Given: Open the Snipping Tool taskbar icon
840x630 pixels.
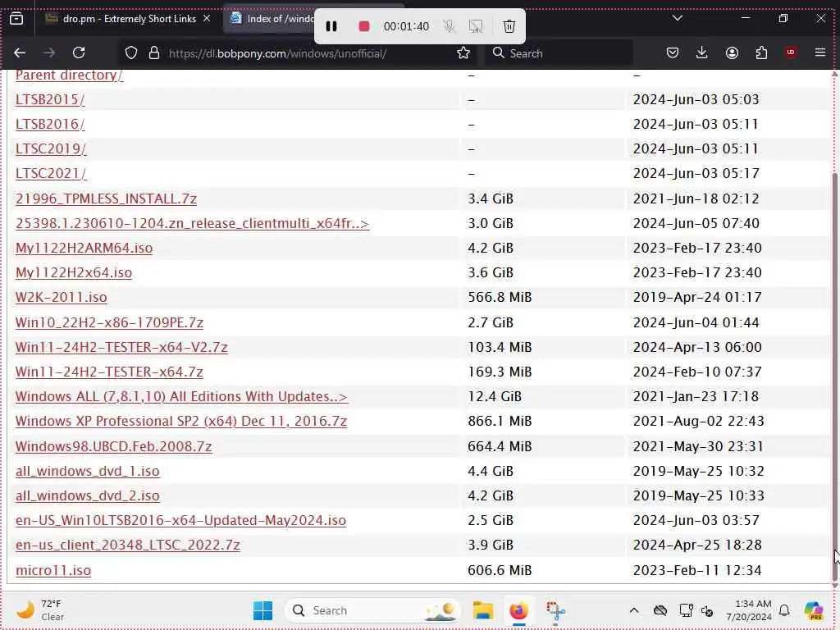Looking at the screenshot, I should (555, 610).
